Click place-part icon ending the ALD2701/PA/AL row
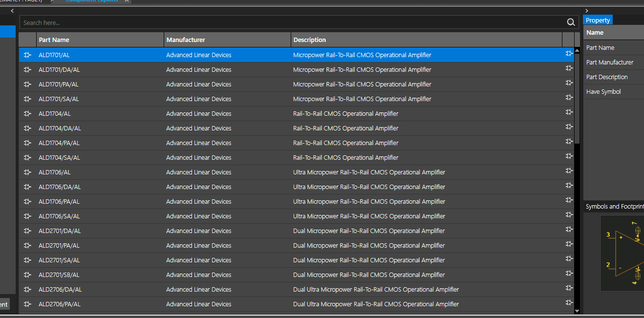Screen dimensions: 644x318 click(x=569, y=244)
